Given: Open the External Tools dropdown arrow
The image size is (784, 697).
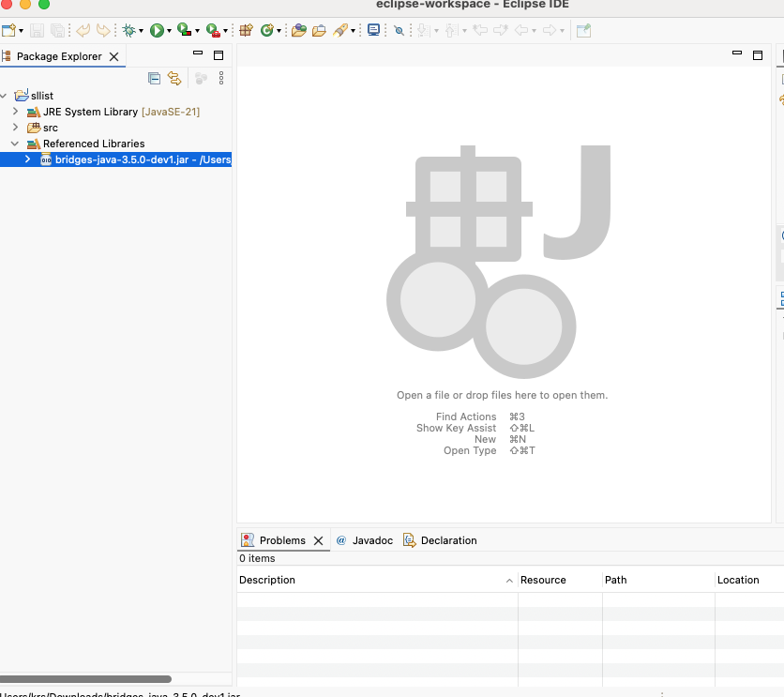Looking at the screenshot, I should (x=225, y=31).
